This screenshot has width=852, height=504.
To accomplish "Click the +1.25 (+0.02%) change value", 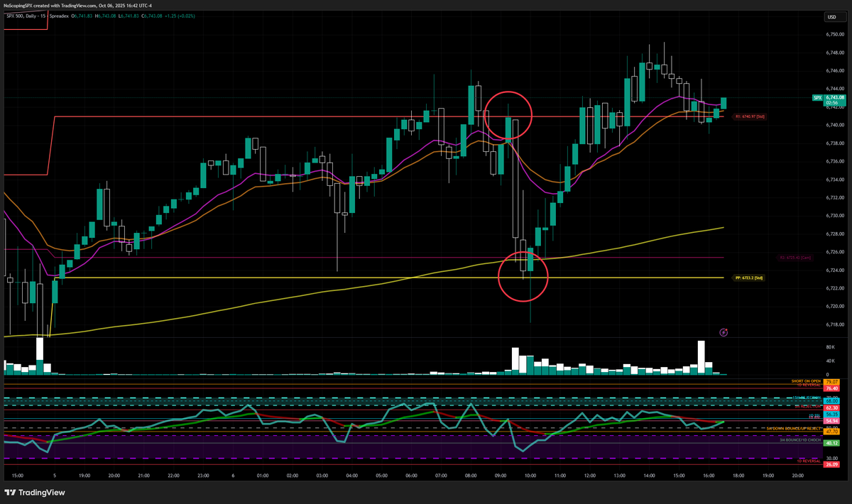I will coord(180,16).
